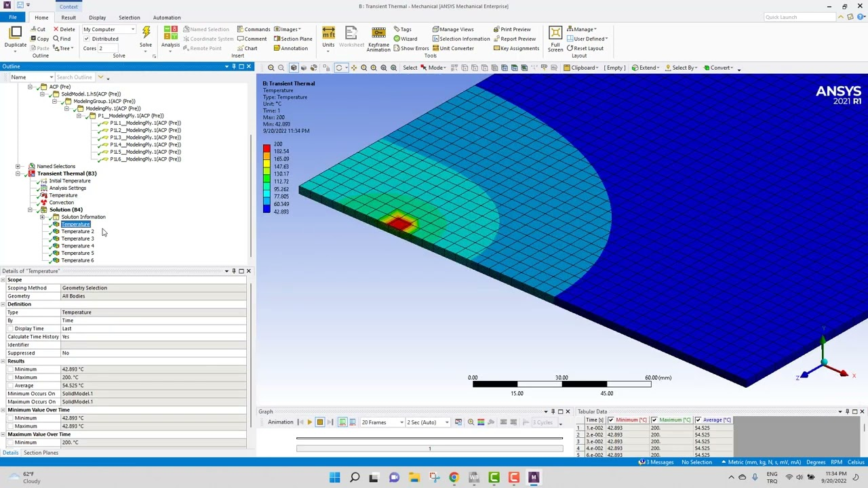Open the File menu
Viewport: 868px width, 488px height.
coord(13,18)
